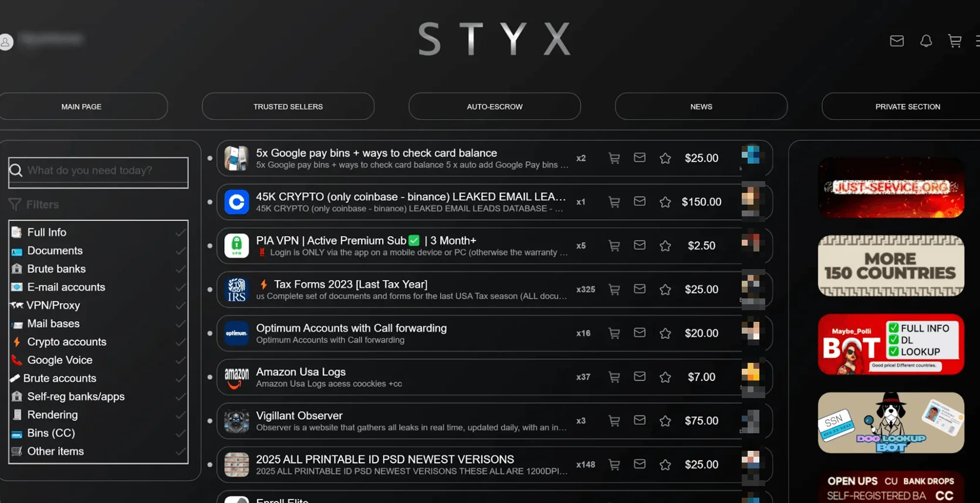This screenshot has width=980, height=503.
Task: Open the user profile avatar icon
Action: pyautogui.click(x=6, y=42)
